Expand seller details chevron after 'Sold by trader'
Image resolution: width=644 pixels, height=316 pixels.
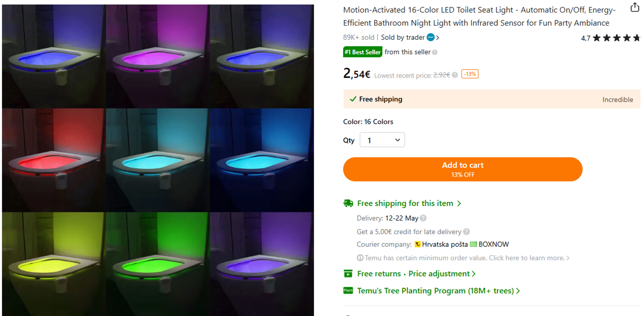[x=438, y=37]
